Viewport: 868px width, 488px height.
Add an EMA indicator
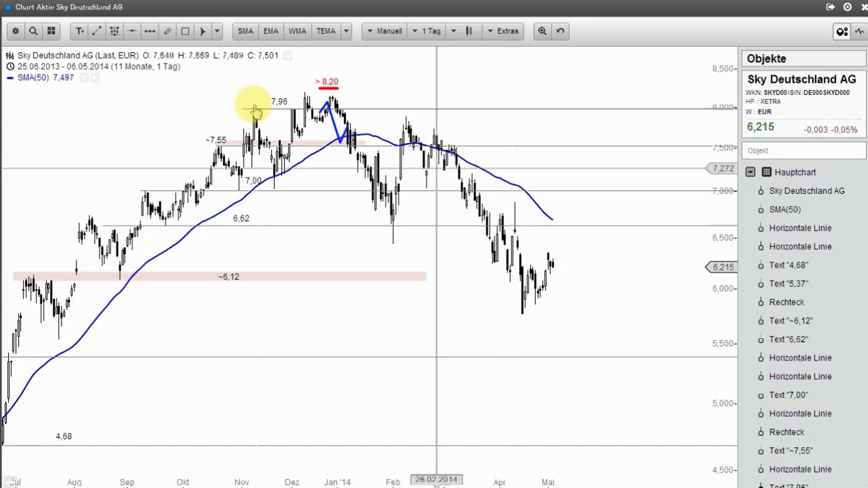click(271, 31)
